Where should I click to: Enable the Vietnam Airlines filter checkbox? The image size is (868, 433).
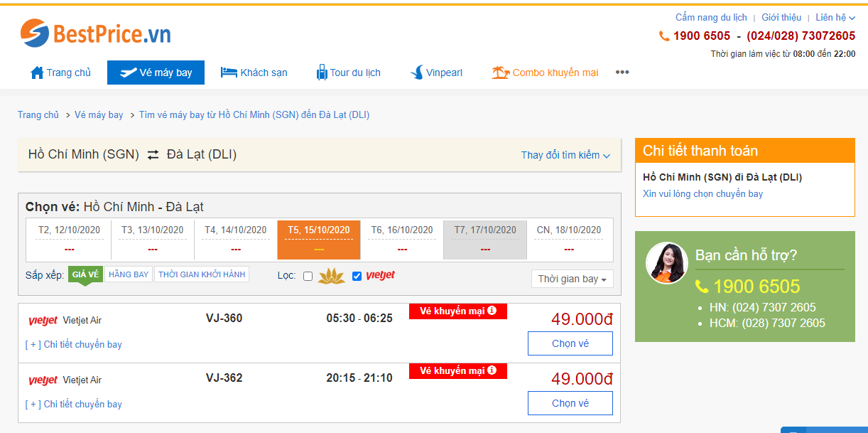coord(308,276)
